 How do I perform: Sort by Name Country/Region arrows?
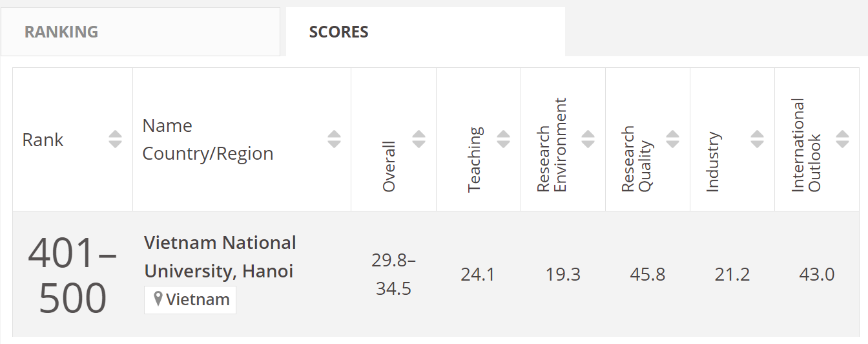click(x=334, y=139)
